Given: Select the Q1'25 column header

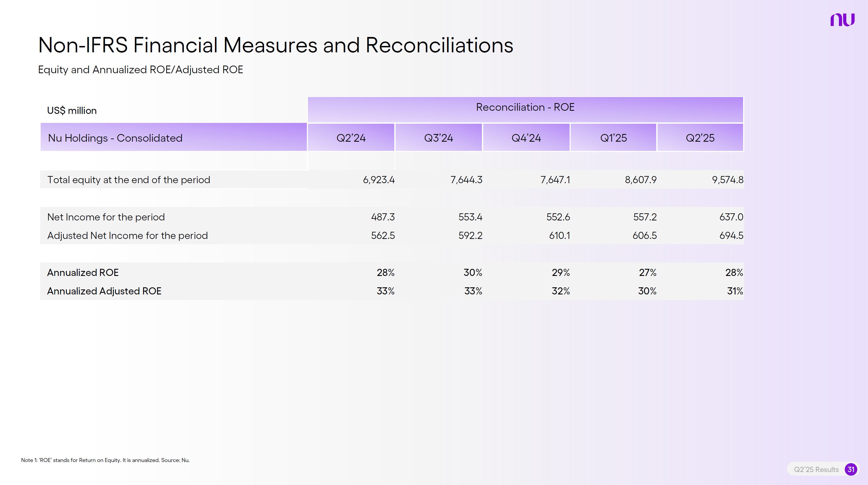Looking at the screenshot, I should pos(613,138).
